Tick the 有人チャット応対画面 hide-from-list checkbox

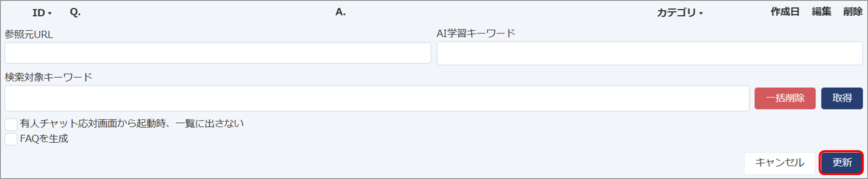tap(11, 124)
